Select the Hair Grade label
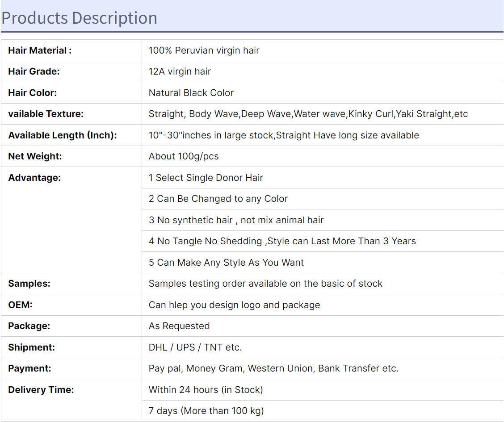 34,71
